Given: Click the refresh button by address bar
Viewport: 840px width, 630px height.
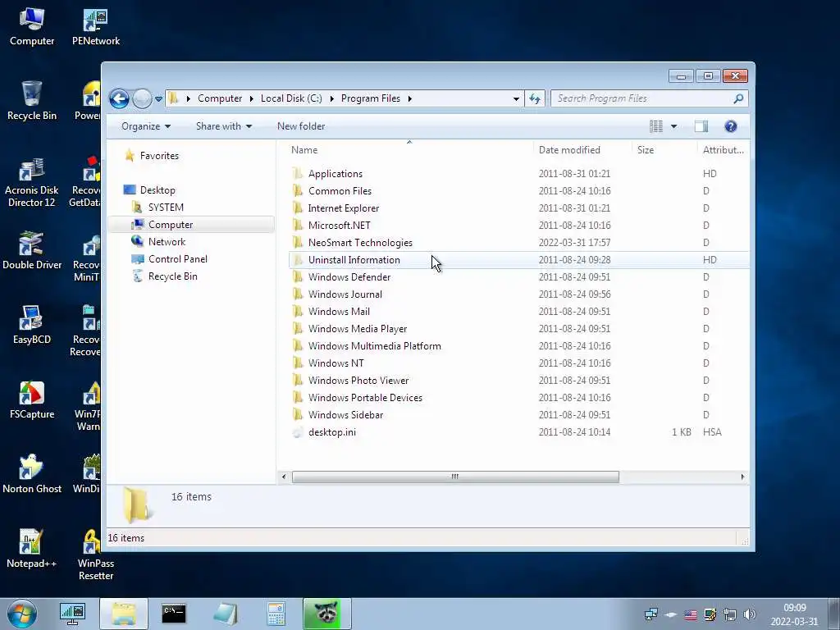Looking at the screenshot, I should click(x=535, y=98).
